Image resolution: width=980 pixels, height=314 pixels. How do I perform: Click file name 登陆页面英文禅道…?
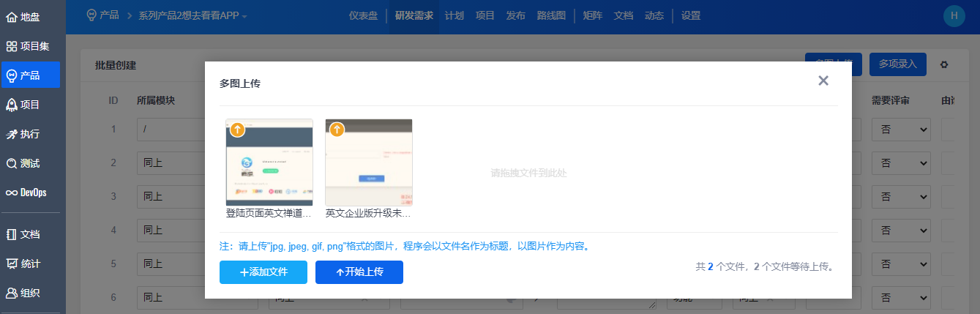269,213
